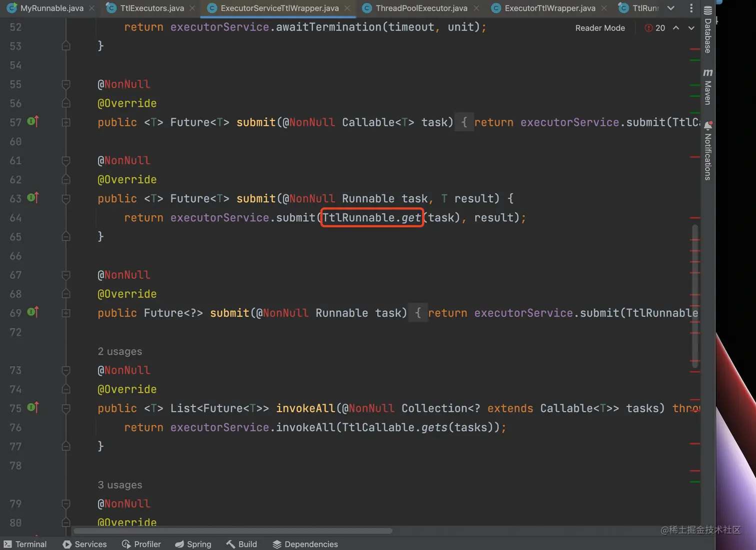Close the ExecutorTtlWrapper.java tab

604,8
